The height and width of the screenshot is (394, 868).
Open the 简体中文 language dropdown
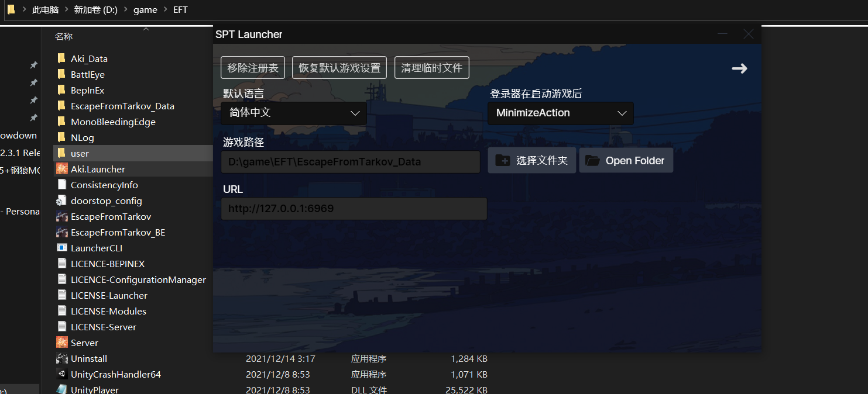[x=294, y=113]
